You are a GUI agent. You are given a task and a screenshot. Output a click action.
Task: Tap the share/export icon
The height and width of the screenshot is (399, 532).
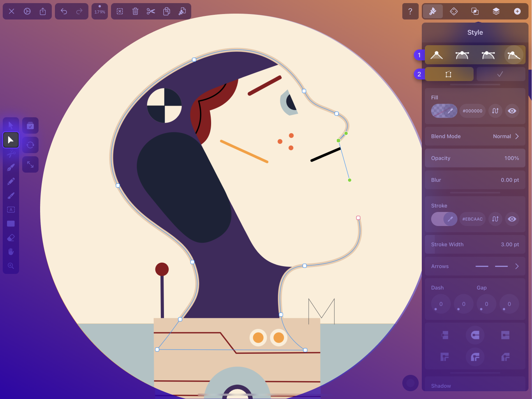(43, 11)
